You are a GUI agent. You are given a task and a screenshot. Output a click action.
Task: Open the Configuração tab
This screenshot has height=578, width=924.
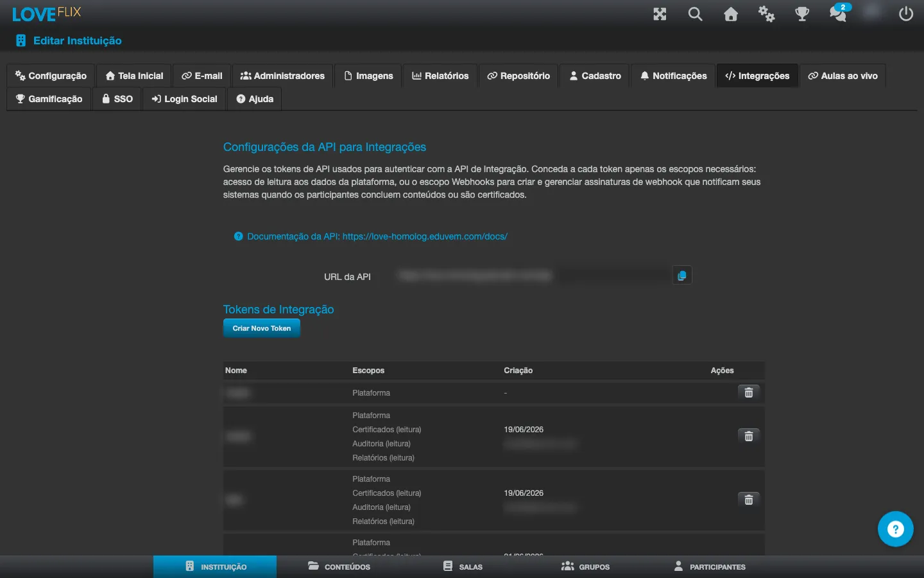(x=51, y=76)
